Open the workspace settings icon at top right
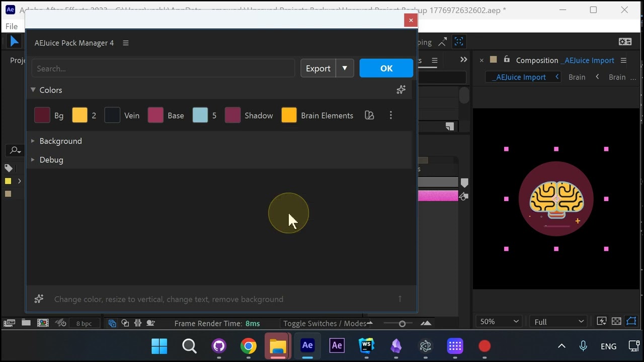644x362 pixels. [x=625, y=42]
